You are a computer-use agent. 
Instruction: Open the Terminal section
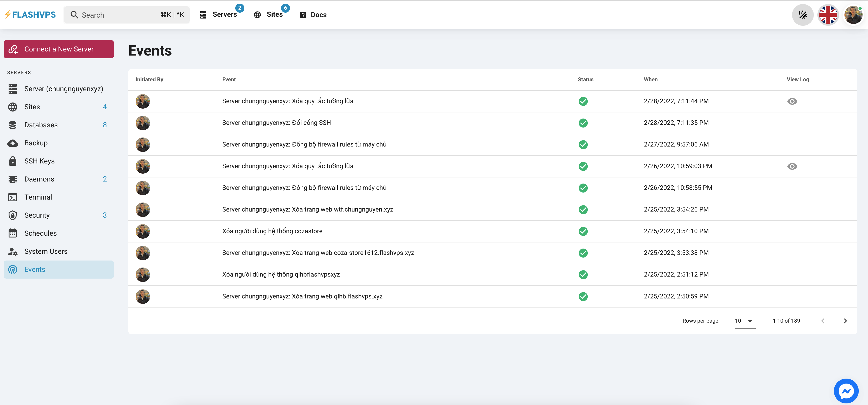(38, 197)
